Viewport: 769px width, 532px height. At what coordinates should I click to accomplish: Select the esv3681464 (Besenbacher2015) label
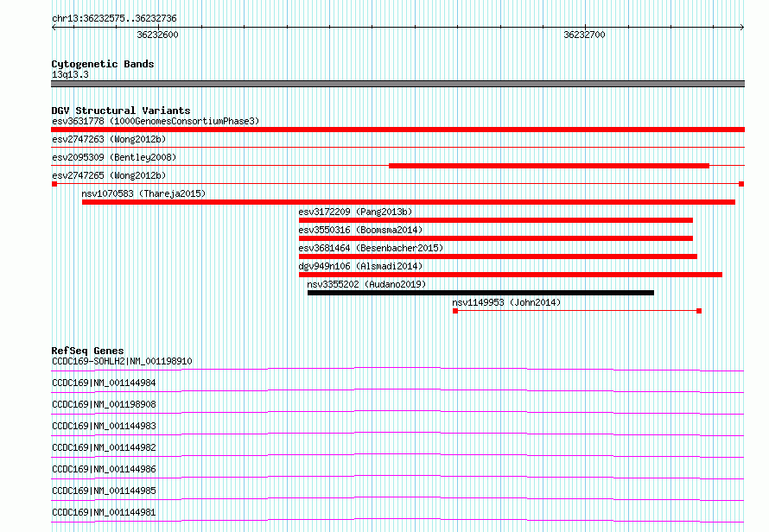click(371, 248)
